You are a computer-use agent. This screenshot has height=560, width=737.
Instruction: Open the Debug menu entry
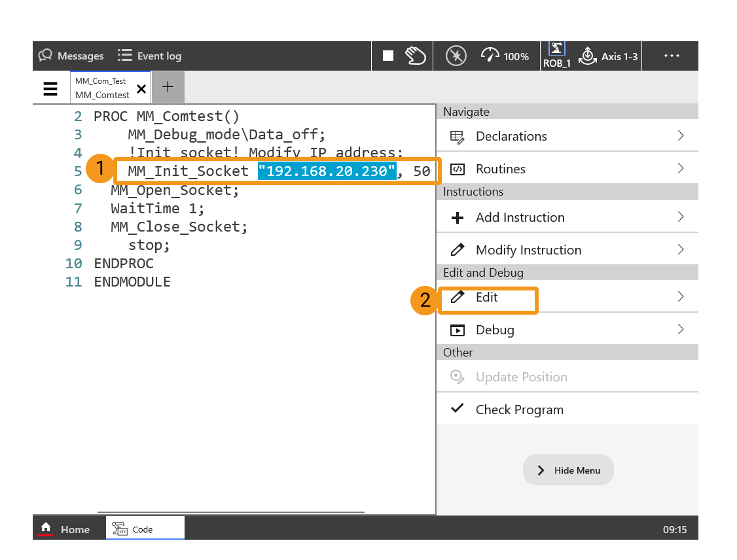[x=567, y=330]
